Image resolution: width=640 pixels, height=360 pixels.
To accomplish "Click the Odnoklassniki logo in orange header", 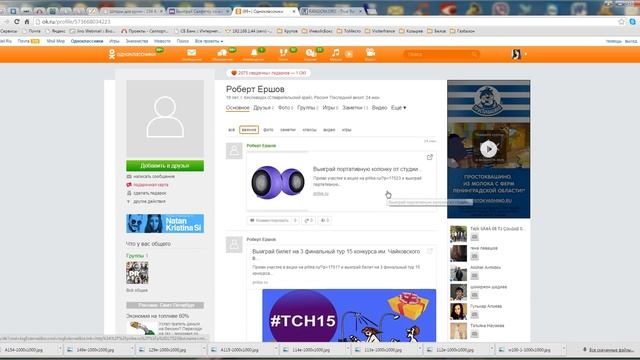I will click(132, 54).
